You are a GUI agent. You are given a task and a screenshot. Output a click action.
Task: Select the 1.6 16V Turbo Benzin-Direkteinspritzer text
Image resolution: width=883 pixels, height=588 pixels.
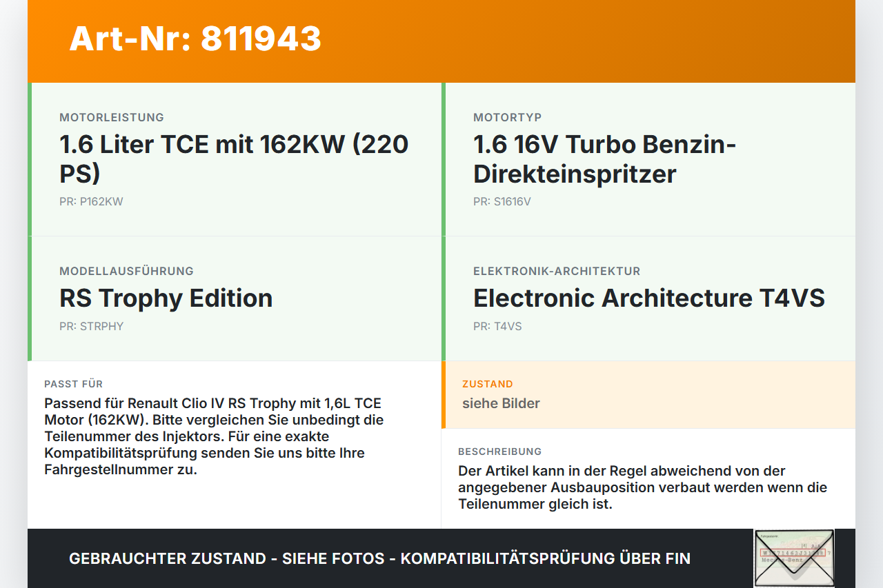[605, 159]
